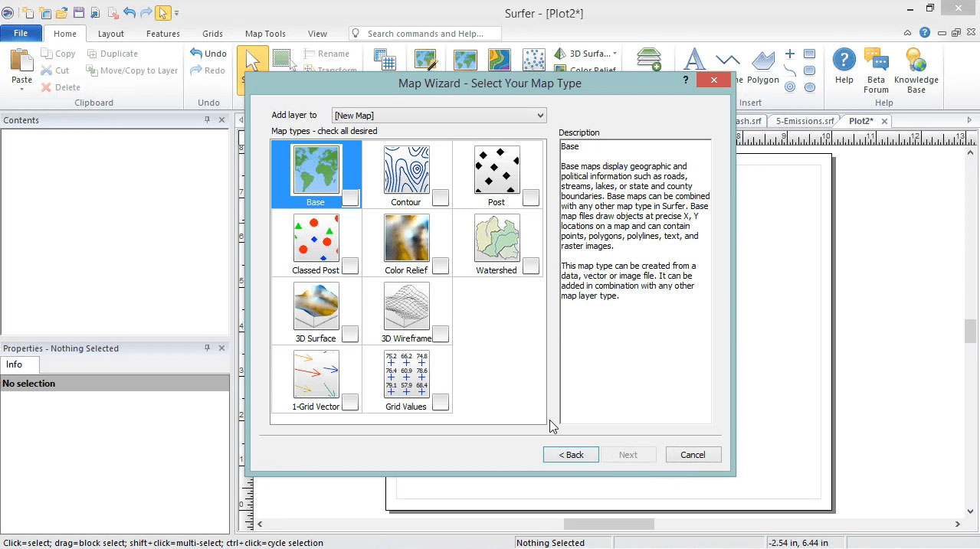
Task: Expand the 3D Surface ribbon dropdown
Action: click(615, 54)
